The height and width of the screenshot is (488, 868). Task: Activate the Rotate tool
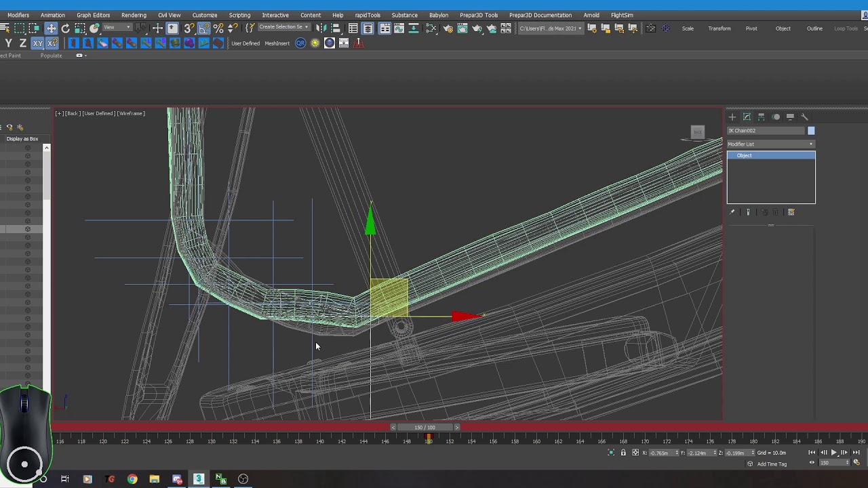(65, 28)
